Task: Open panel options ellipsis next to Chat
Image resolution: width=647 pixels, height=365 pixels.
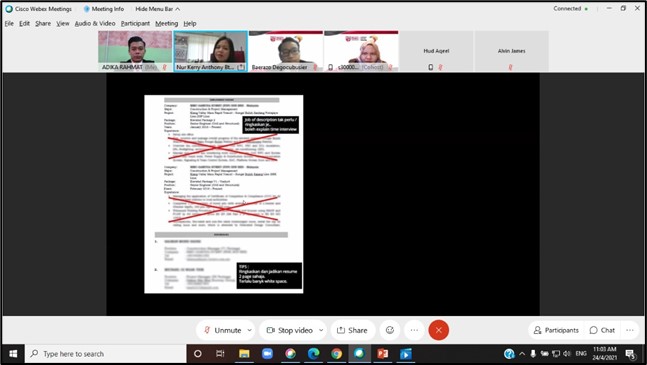Action: (x=630, y=330)
